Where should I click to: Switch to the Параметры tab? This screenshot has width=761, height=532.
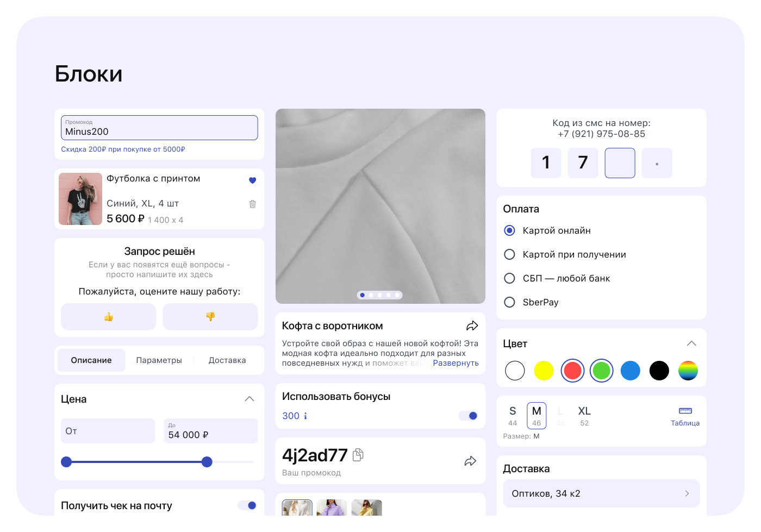pos(159,360)
